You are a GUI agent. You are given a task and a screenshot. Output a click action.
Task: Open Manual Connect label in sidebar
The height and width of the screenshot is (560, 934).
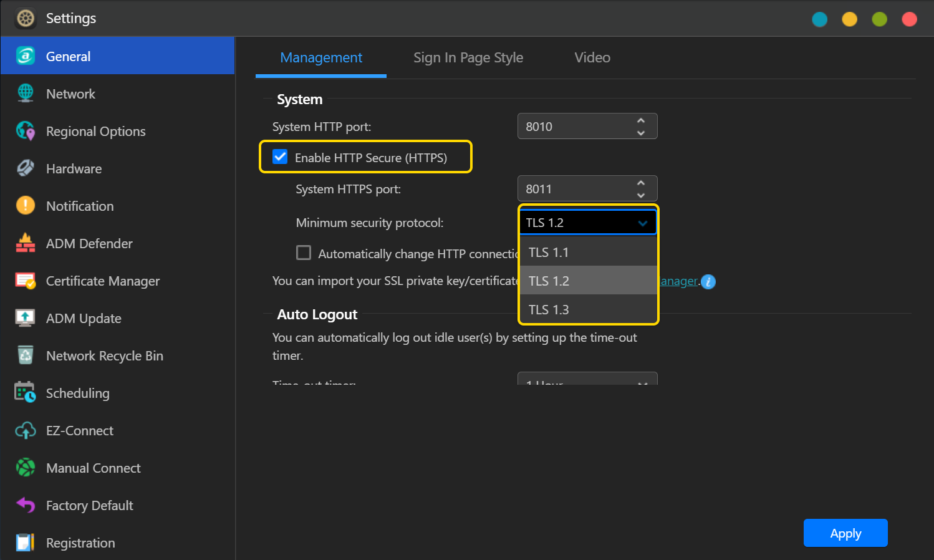pos(94,468)
